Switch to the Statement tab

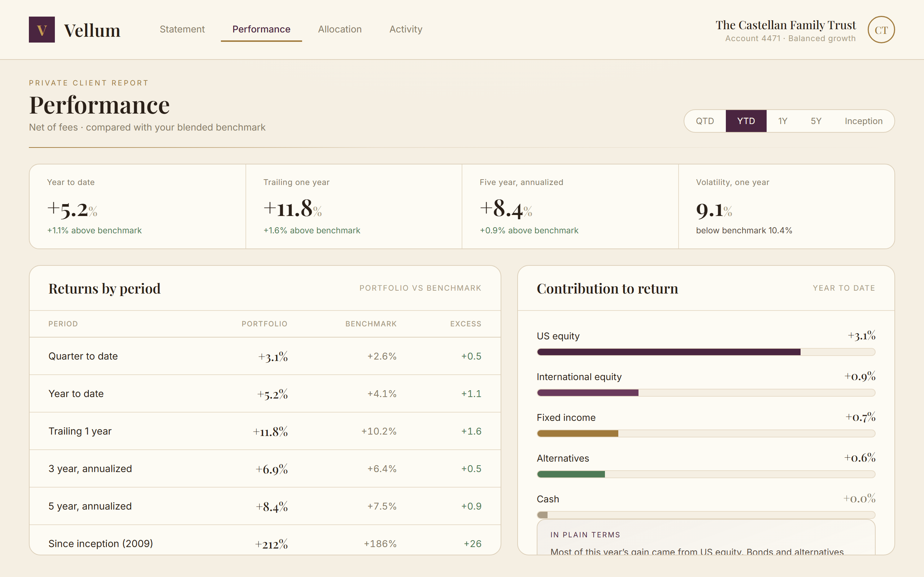pyautogui.click(x=182, y=29)
